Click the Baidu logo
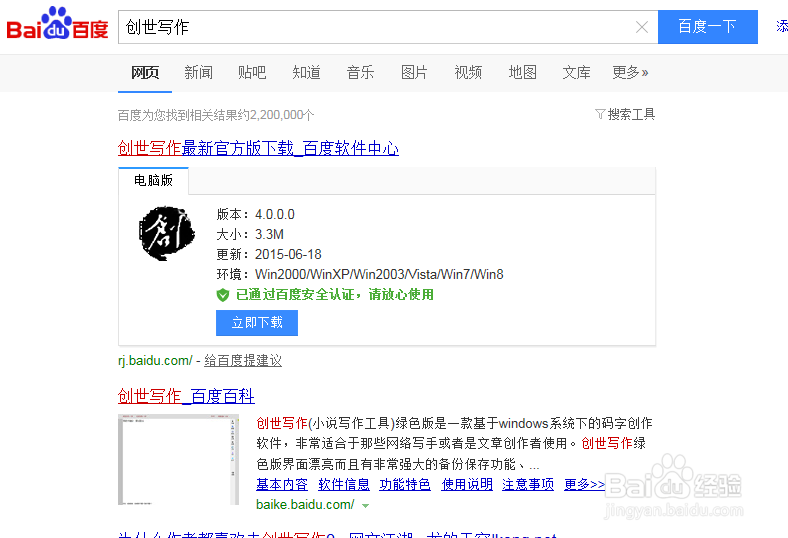Screen dimensions: 788x538 tap(57, 24)
